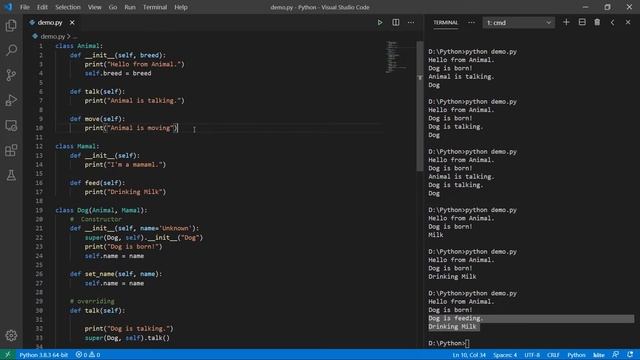Open the Manage settings gear
The height and width of the screenshot is (360, 640).
point(11,336)
